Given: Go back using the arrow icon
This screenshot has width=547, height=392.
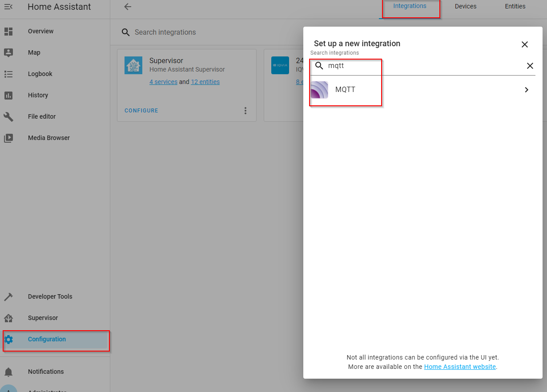Looking at the screenshot, I should (x=128, y=7).
